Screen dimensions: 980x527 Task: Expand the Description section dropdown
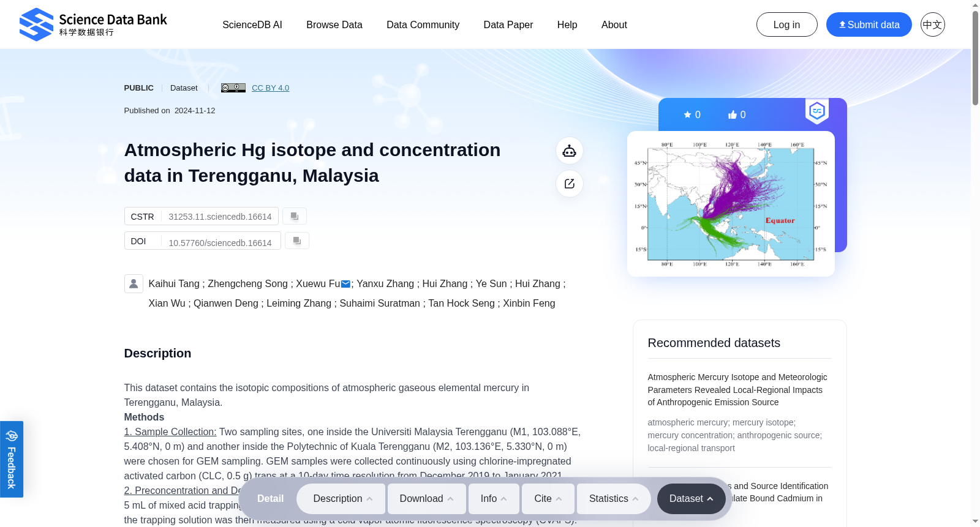coord(342,499)
